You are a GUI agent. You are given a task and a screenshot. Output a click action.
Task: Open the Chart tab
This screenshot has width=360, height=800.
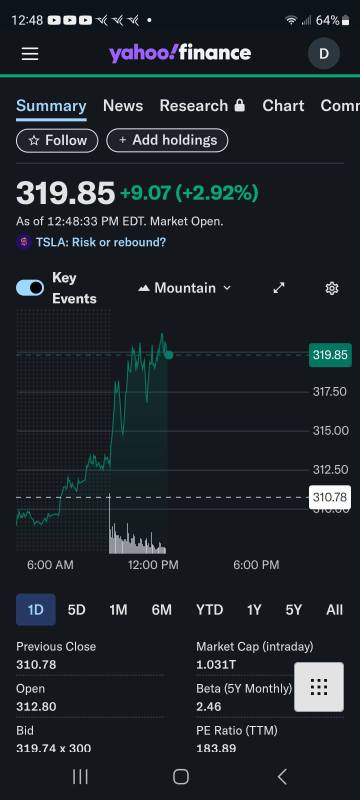tap(283, 106)
